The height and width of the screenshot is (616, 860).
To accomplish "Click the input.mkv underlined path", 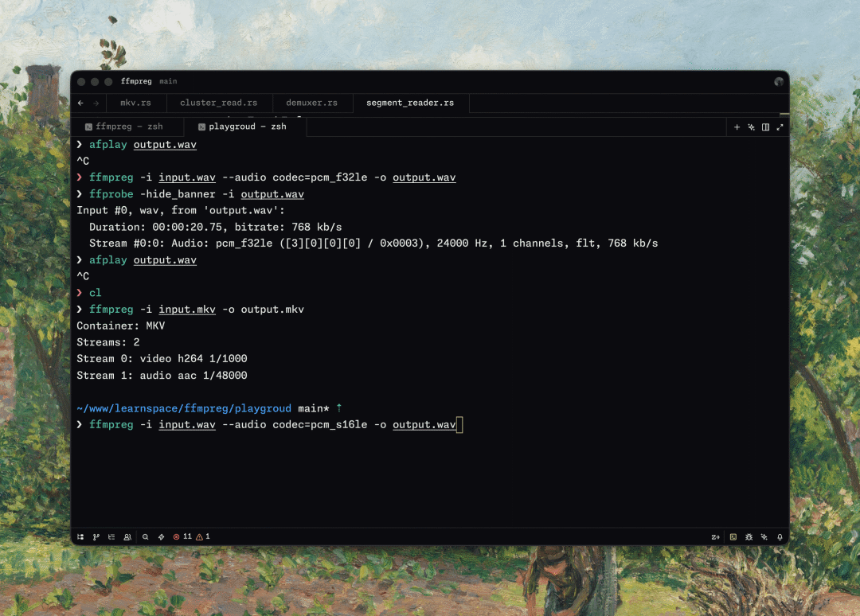I will 187,310.
